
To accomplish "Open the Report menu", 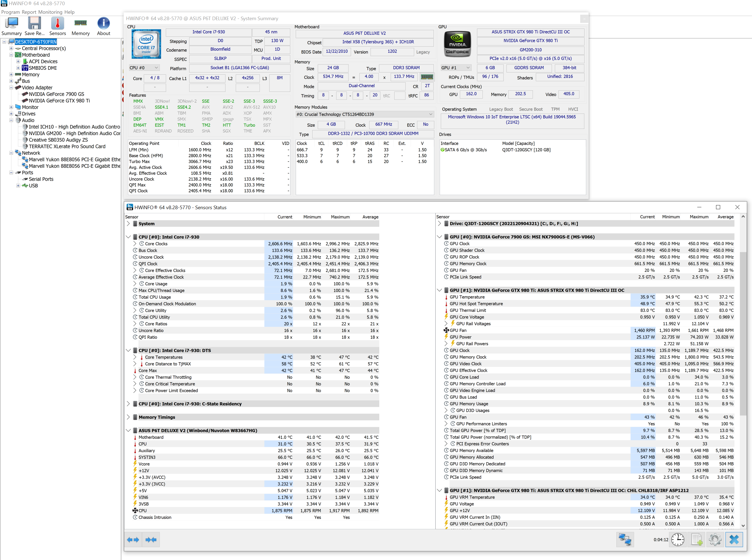I will [x=29, y=12].
